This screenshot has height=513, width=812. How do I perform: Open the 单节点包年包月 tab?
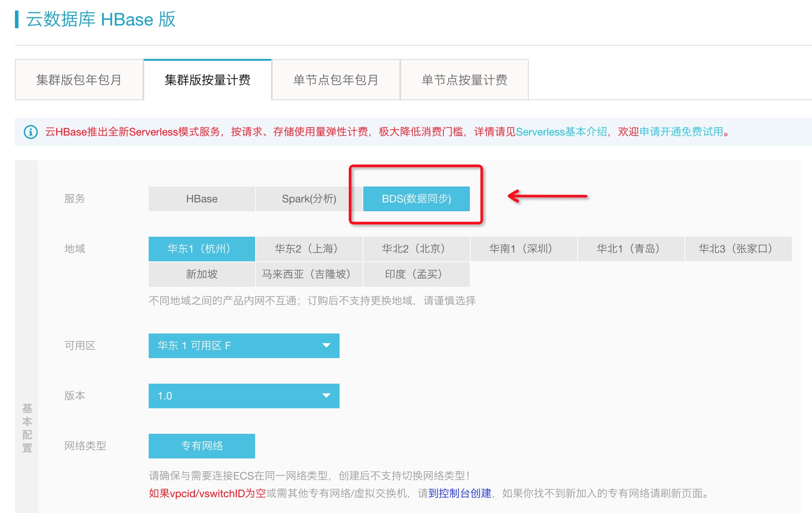336,80
